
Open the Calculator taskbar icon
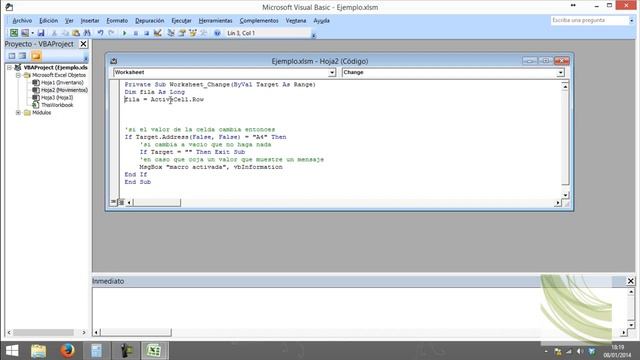tap(97, 351)
